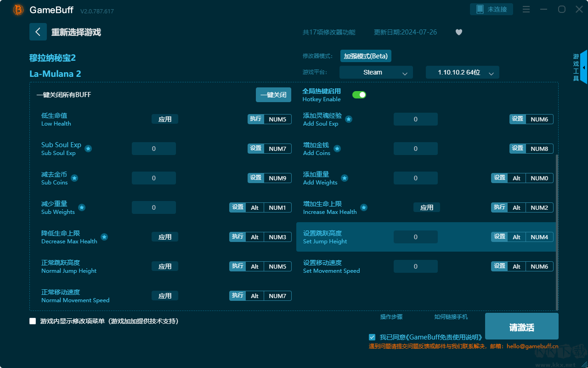Maximize the GameBuff window
The image size is (588, 368).
coord(561,9)
